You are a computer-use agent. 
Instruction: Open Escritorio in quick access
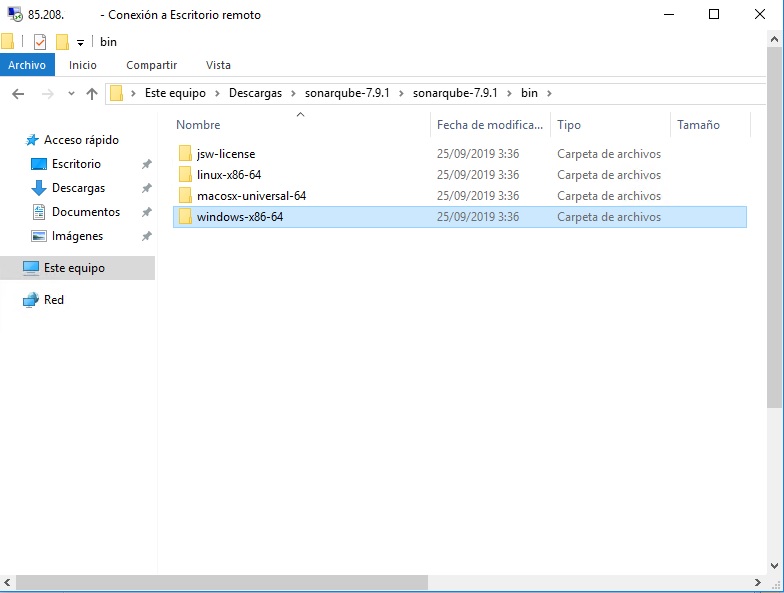coord(76,164)
